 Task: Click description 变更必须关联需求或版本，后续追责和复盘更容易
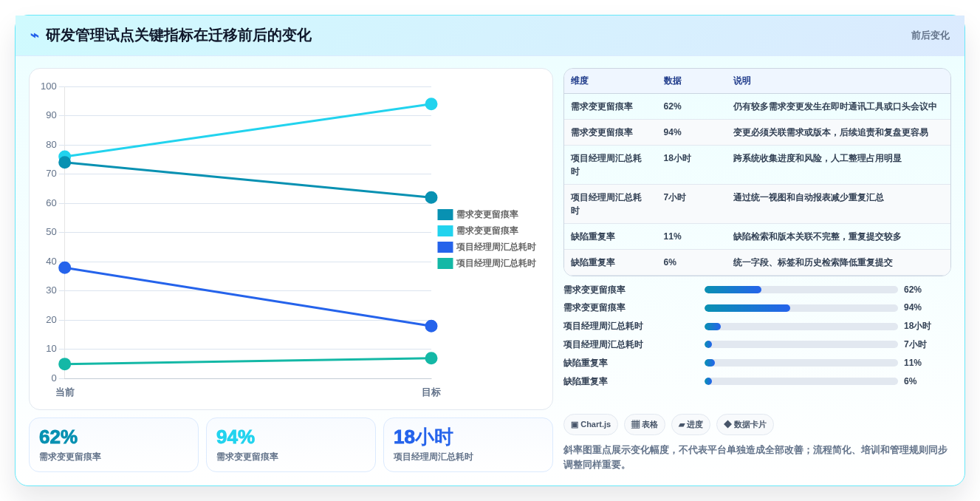point(831,132)
